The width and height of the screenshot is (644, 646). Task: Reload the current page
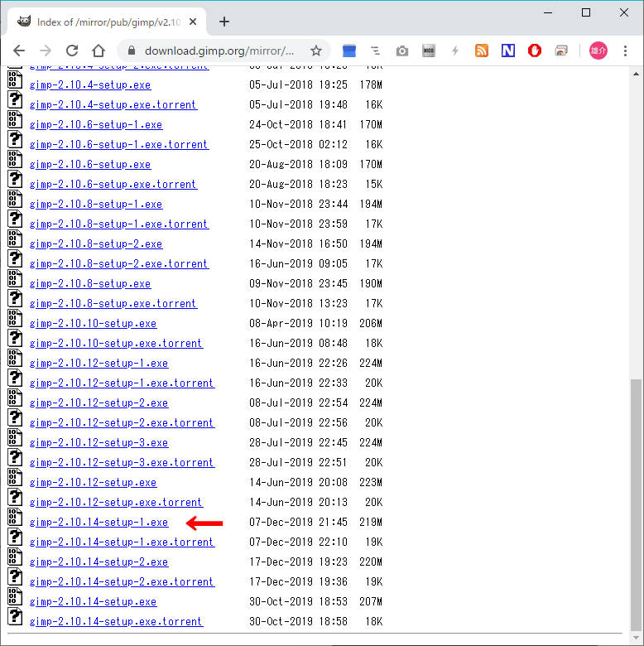(72, 51)
